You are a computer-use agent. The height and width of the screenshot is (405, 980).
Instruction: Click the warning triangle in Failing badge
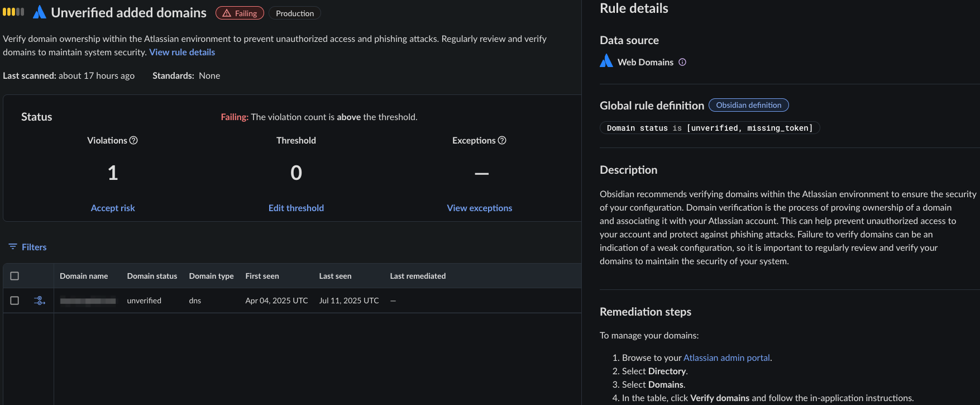[227, 13]
